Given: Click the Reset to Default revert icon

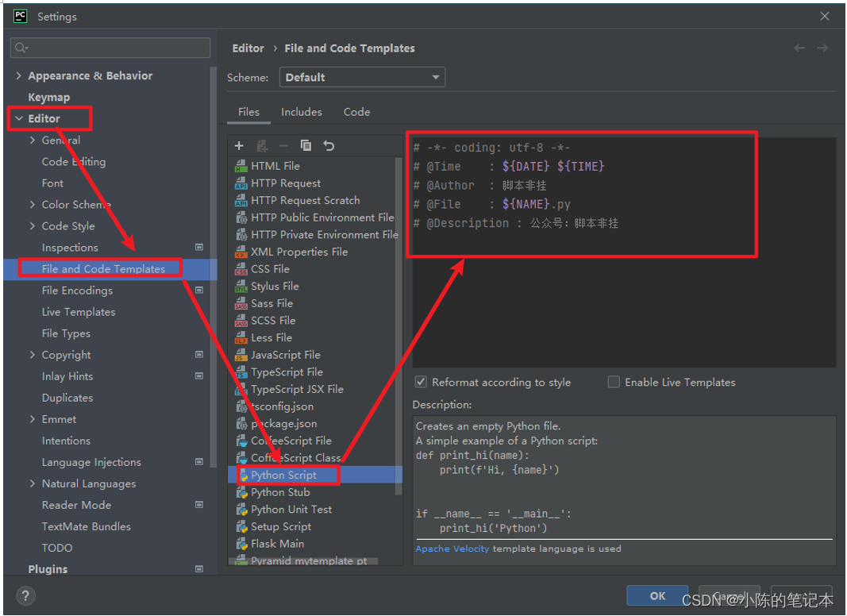Looking at the screenshot, I should tap(329, 146).
